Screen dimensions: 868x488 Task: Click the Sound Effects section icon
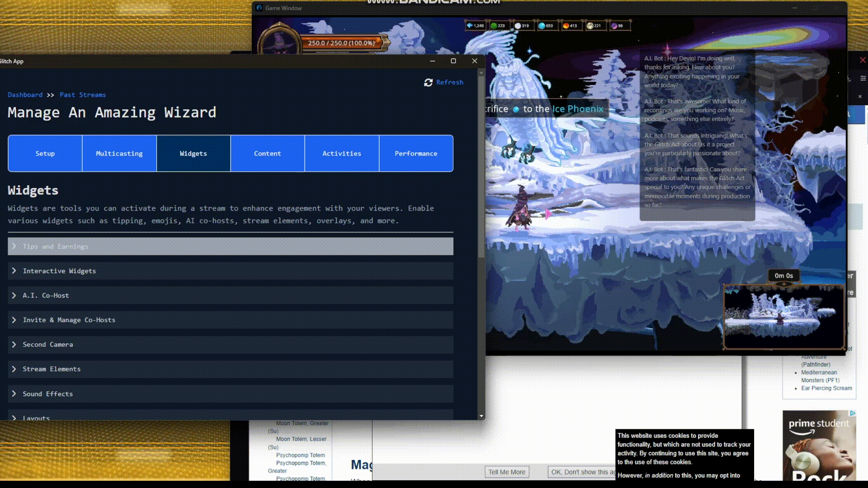14,393
